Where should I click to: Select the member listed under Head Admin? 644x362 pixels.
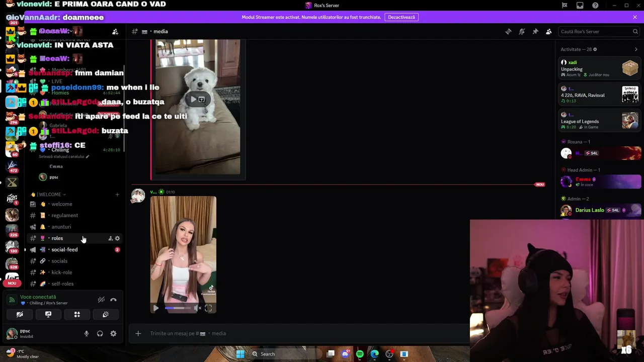(600, 182)
